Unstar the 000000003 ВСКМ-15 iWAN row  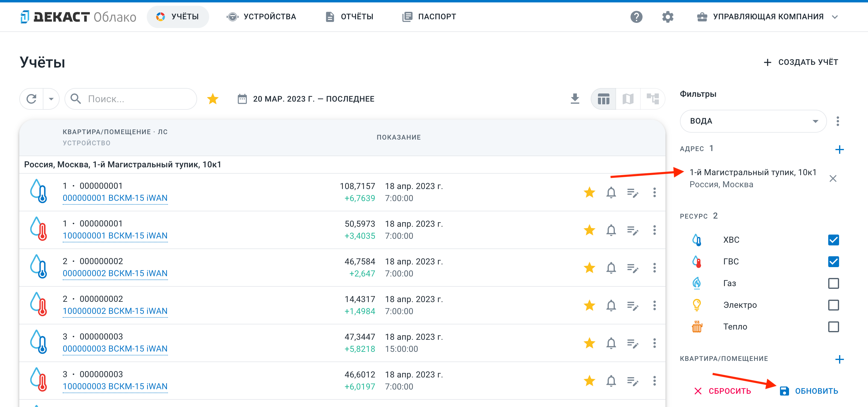(x=589, y=343)
